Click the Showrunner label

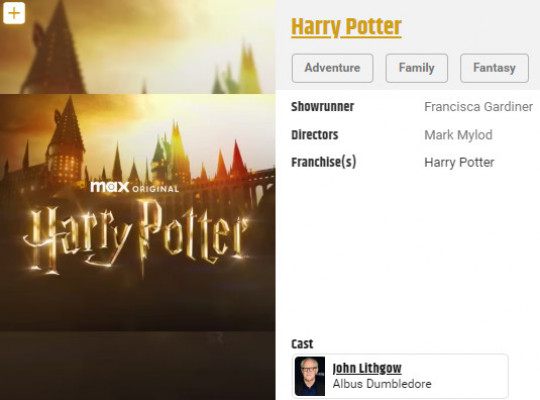(x=323, y=107)
